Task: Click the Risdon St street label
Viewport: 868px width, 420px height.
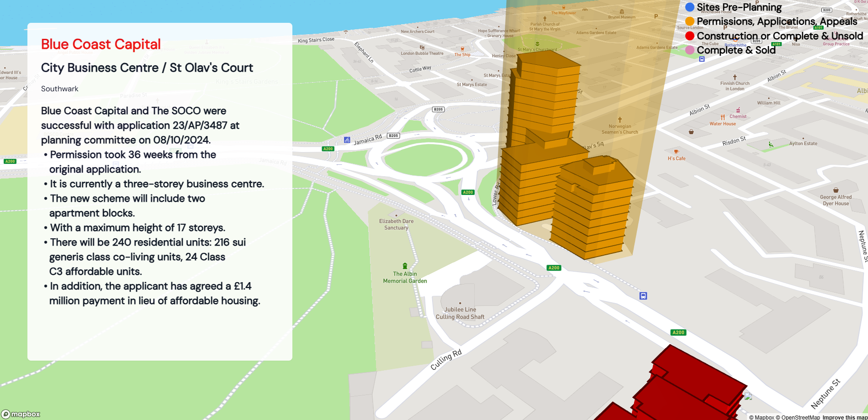Action: 734,141
